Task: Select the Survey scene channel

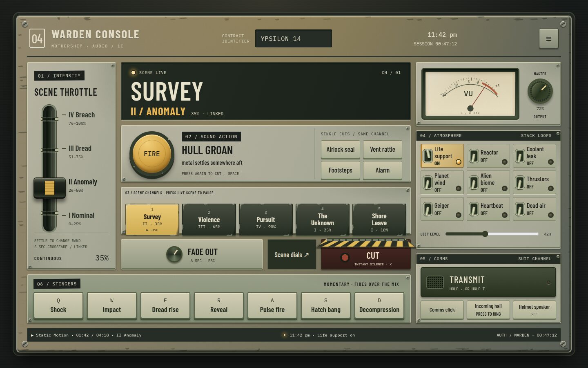Action: click(x=152, y=220)
